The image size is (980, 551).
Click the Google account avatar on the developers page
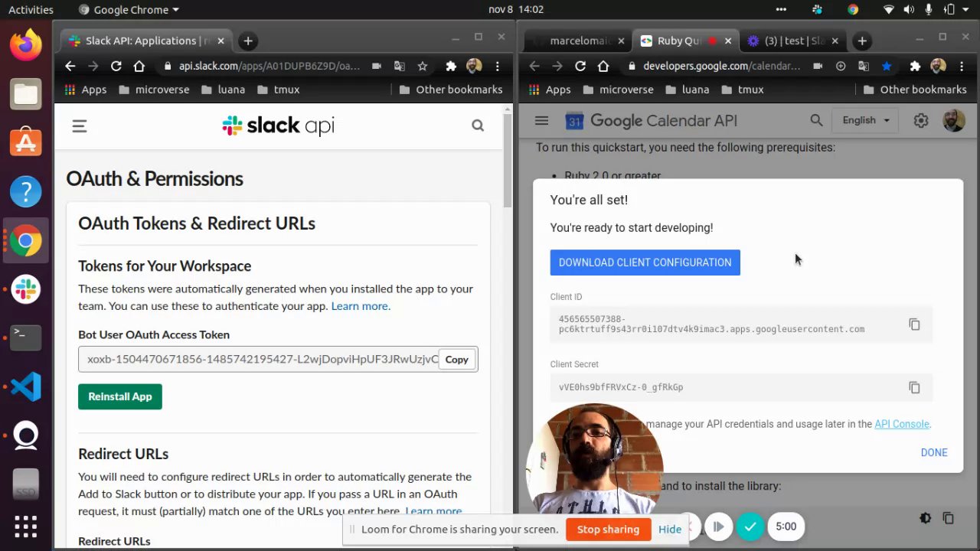(x=954, y=120)
